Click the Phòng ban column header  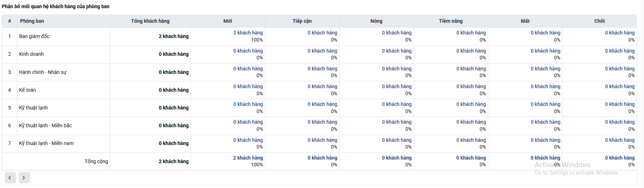point(32,21)
